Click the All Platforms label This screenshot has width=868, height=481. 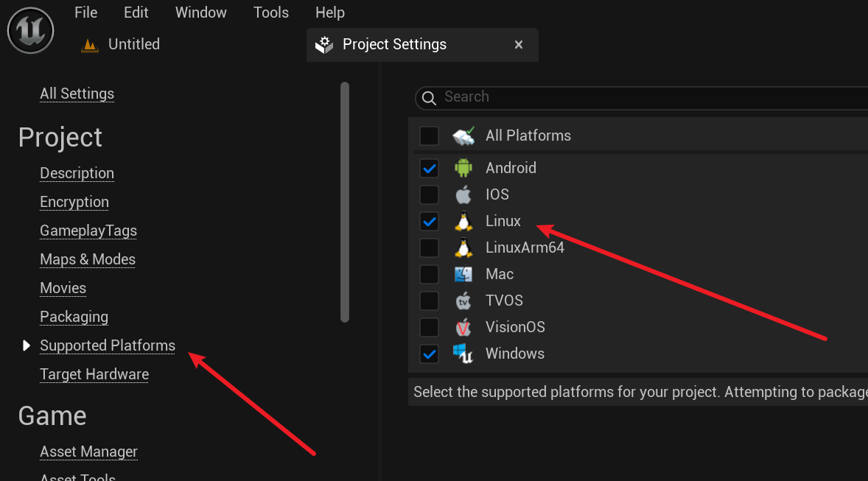coord(528,136)
